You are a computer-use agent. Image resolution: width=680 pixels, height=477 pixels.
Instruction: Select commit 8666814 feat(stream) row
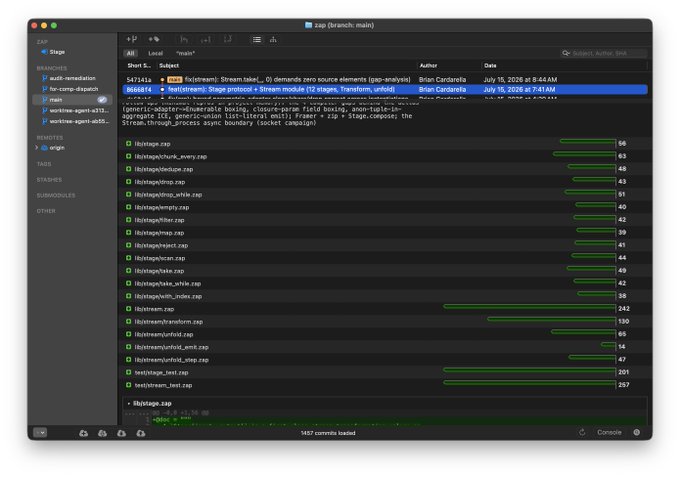click(385, 90)
